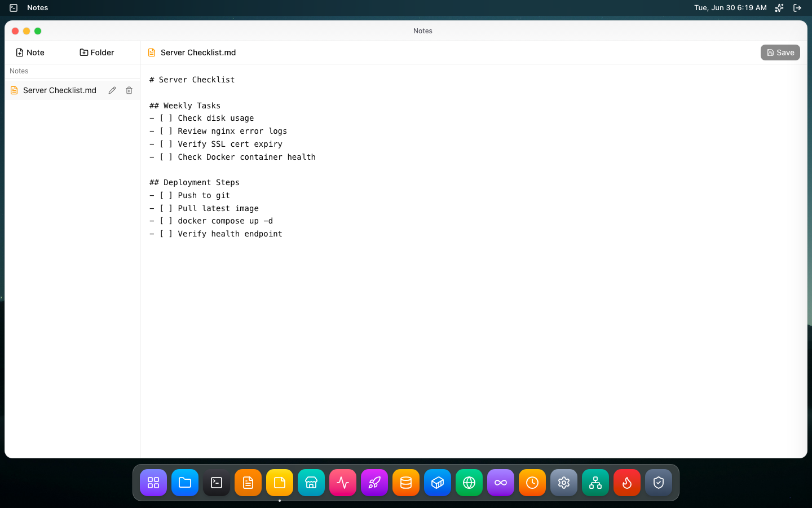Place cursor on 'Check Docker container health' line

coord(232,157)
